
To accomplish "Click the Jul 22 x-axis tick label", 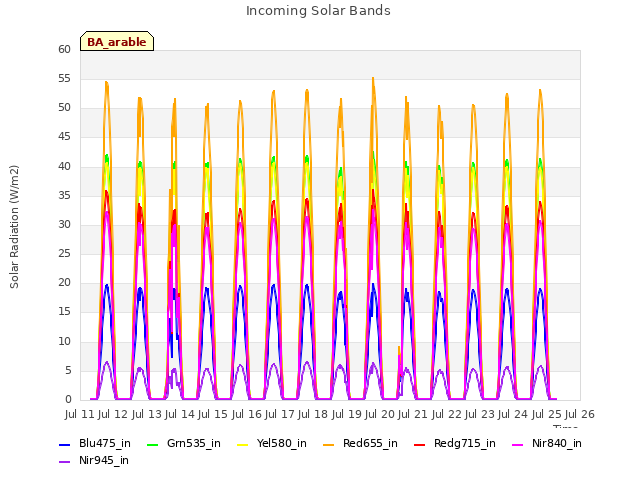I will (447, 414).
